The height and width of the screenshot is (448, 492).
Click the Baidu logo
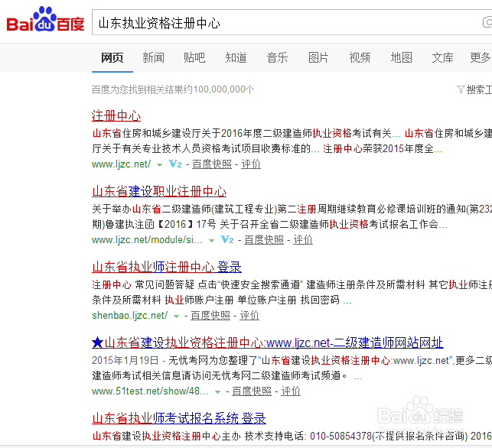click(45, 19)
